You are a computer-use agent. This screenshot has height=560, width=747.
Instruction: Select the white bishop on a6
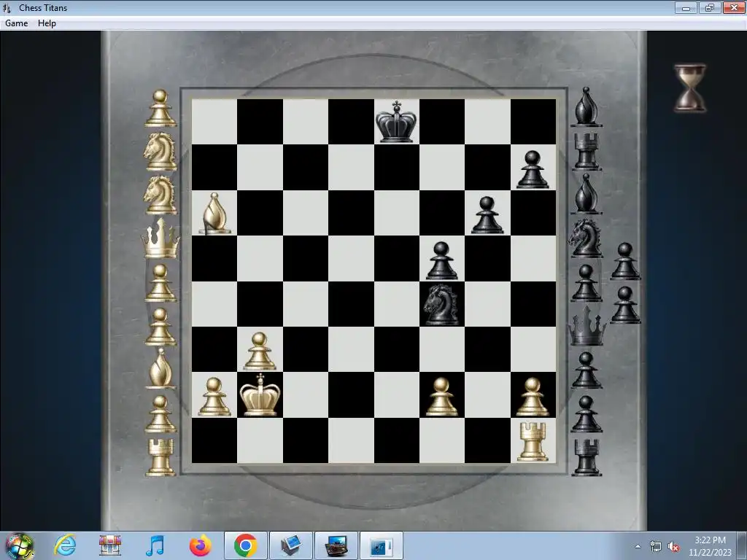pyautogui.click(x=215, y=214)
